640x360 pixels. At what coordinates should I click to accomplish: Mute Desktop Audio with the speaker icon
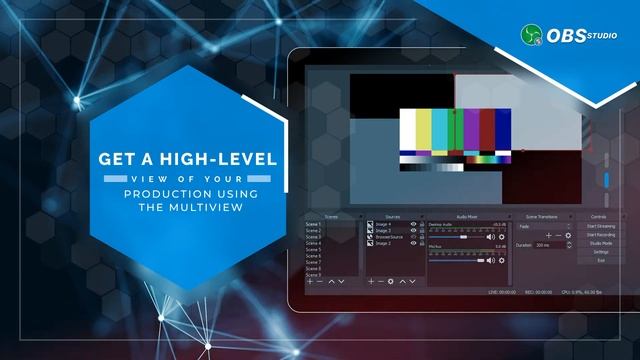click(491, 237)
